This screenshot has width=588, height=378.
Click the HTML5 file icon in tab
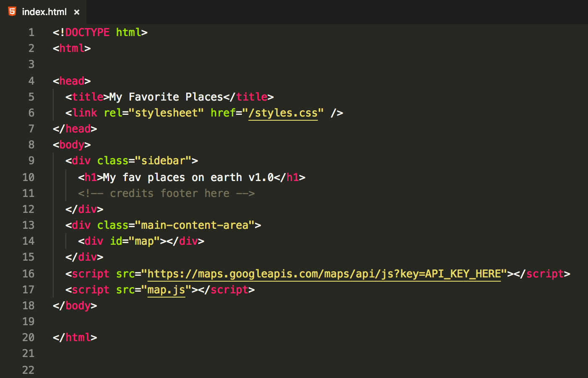pyautogui.click(x=12, y=11)
